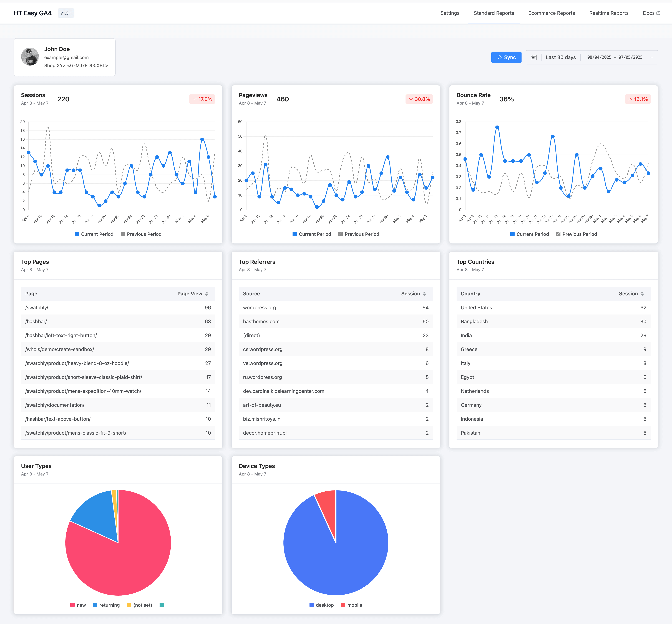This screenshot has width=672, height=624.
Task: Toggle Previous Period legend in Pageviews chart
Action: click(x=359, y=234)
